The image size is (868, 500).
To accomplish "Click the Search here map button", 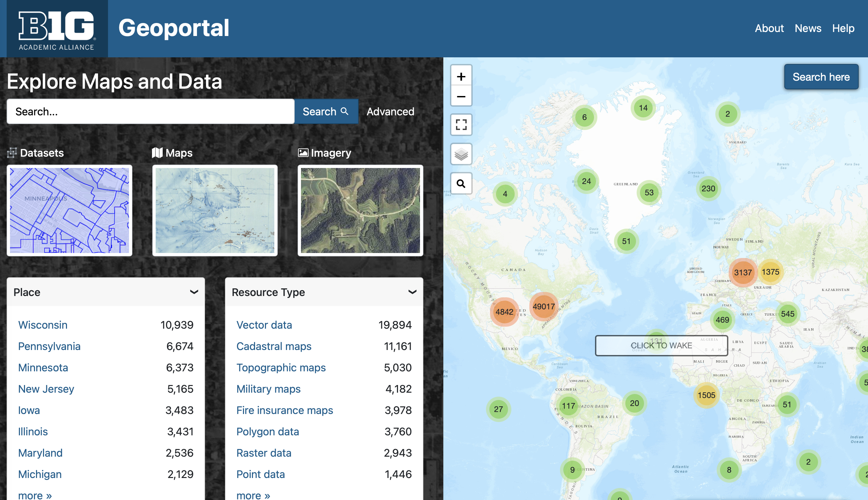I will pos(821,77).
